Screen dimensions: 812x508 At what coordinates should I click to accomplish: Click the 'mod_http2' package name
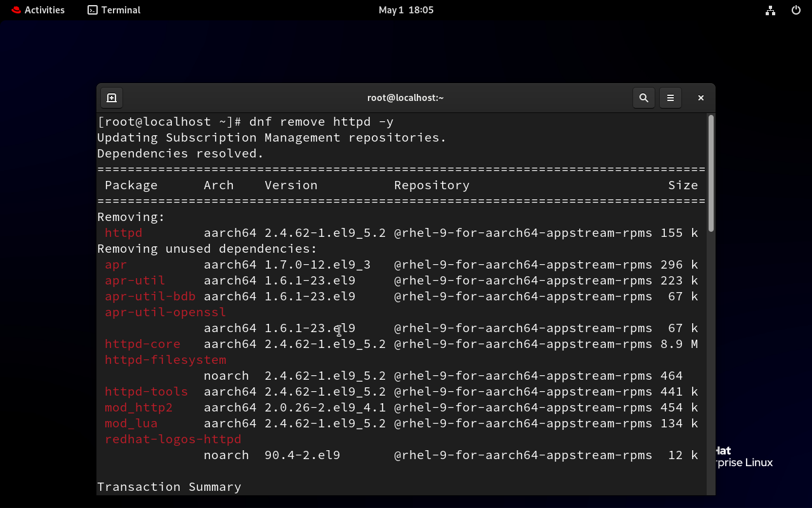point(139,408)
